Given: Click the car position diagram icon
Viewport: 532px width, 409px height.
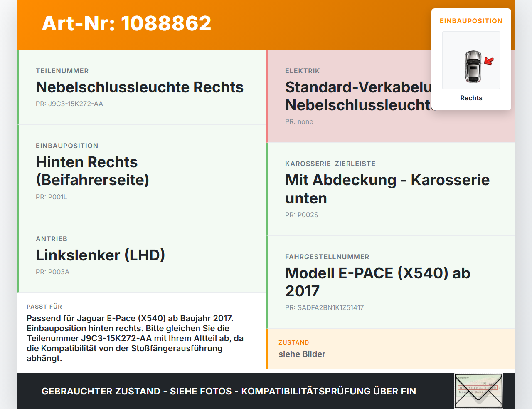Looking at the screenshot, I should (471, 60).
